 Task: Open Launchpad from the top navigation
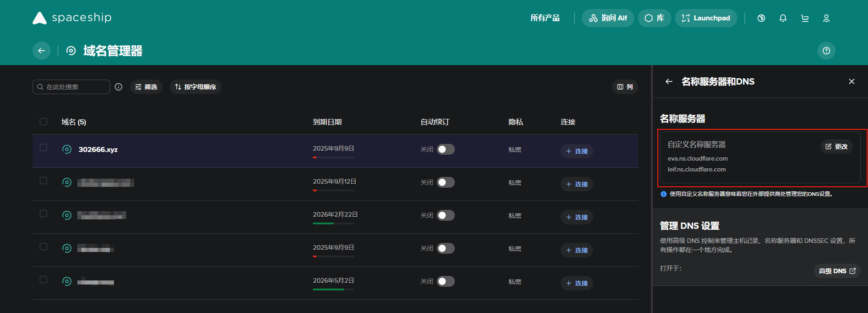point(706,18)
